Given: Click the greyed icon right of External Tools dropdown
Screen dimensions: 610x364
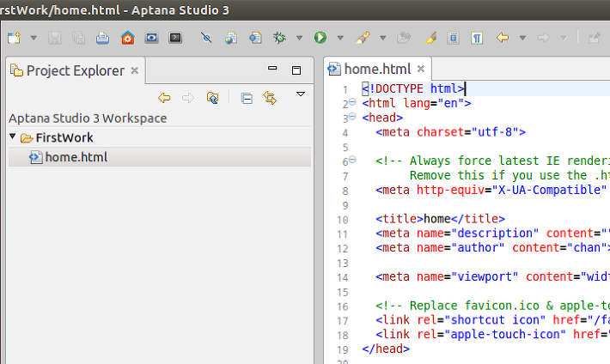Looking at the screenshot, I should (x=404, y=38).
